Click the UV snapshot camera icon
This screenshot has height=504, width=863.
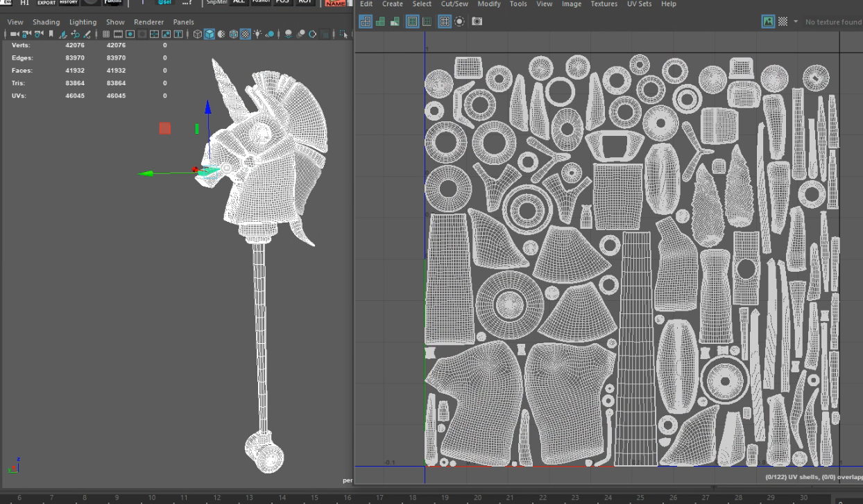pyautogui.click(x=477, y=21)
